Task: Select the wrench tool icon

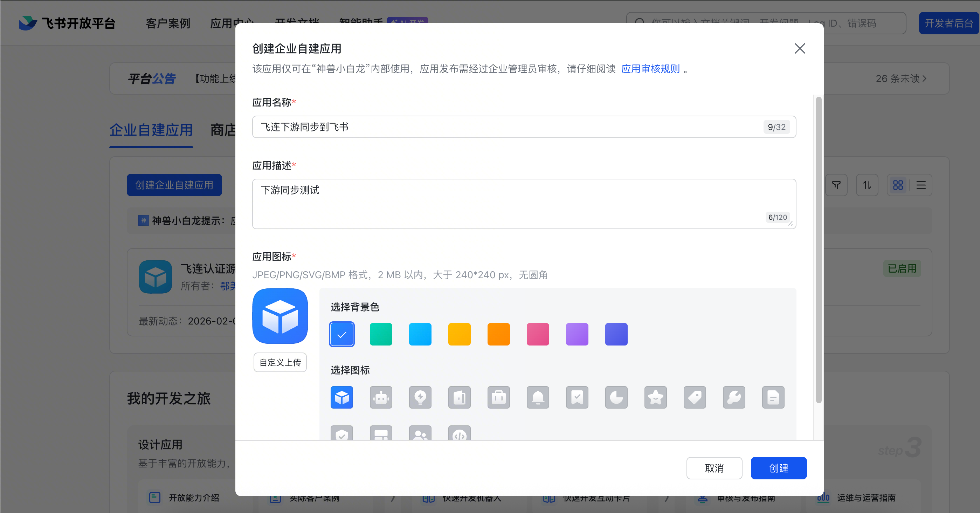Action: pos(734,397)
